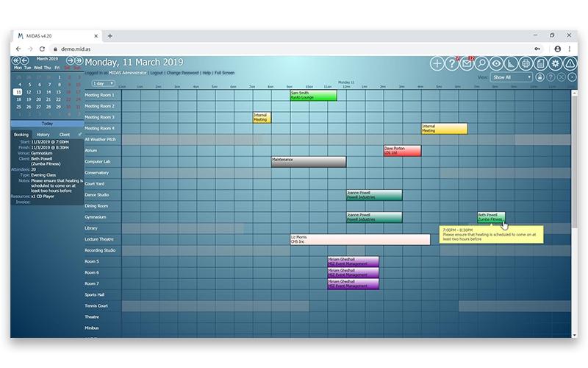
Task: Open the View Show All dropdown
Action: click(x=512, y=77)
